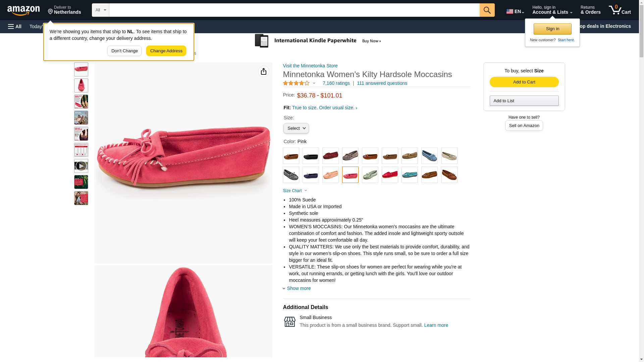Viewport: 644px width, 362px height.
Task: Select the turquoise color swatch
Action: (410, 175)
